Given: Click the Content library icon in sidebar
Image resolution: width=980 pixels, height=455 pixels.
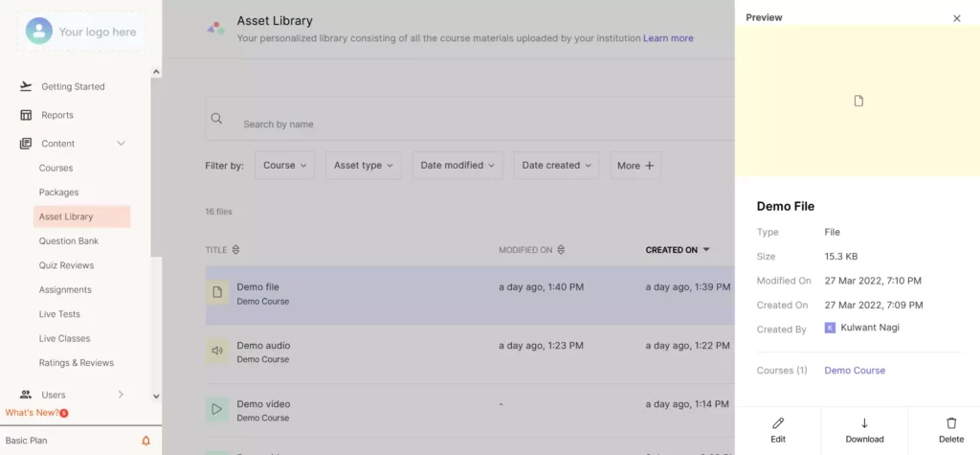Looking at the screenshot, I should coord(26,144).
